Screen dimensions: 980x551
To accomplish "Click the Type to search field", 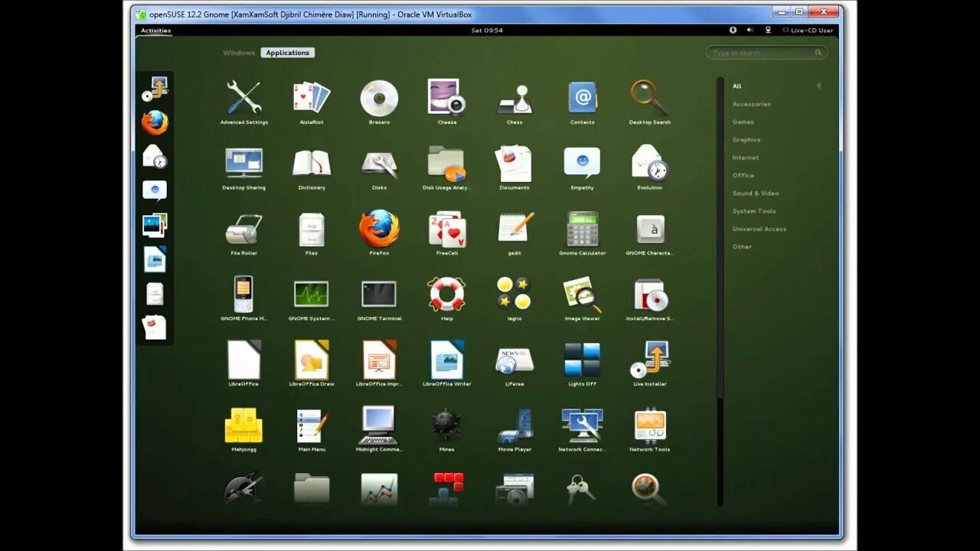I will [767, 53].
